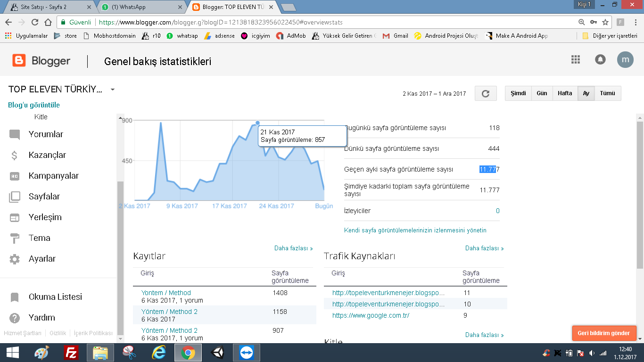The width and height of the screenshot is (644, 362).
Task: Open the https://www.google.com.tr/ traffic source
Action: [x=371, y=315]
